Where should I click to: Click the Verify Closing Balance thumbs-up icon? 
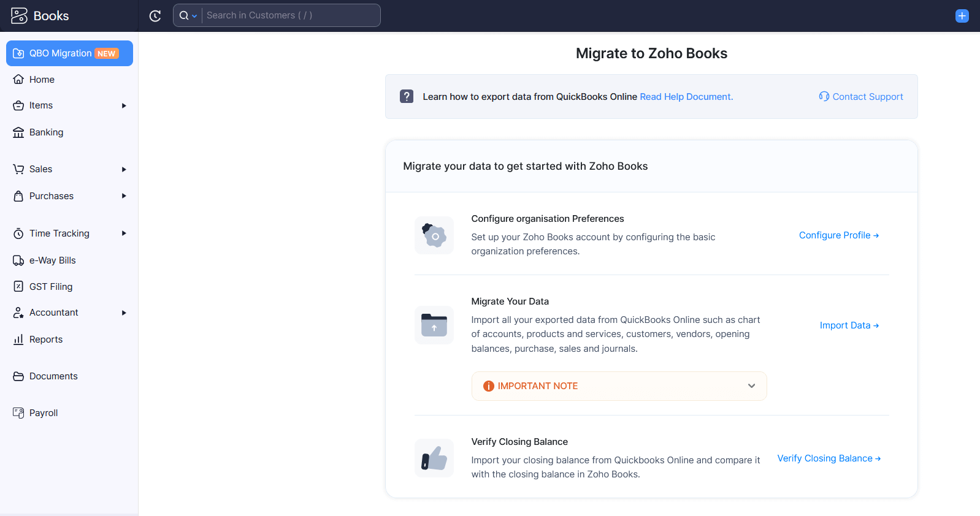[434, 458]
